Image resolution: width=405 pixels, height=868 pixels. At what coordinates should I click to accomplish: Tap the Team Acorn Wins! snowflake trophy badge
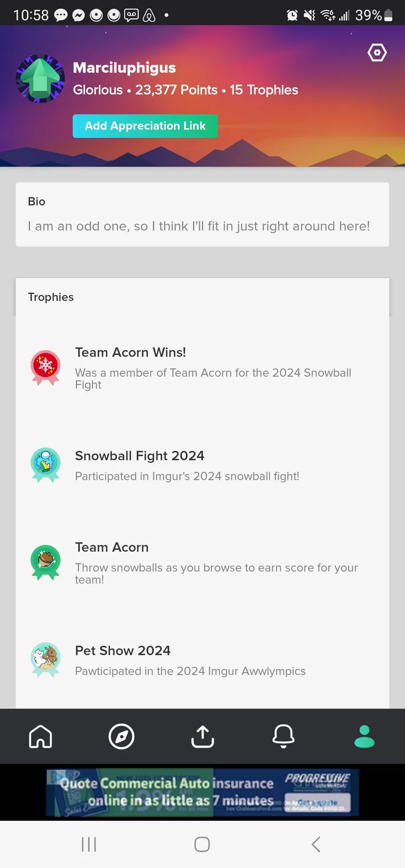(x=46, y=368)
